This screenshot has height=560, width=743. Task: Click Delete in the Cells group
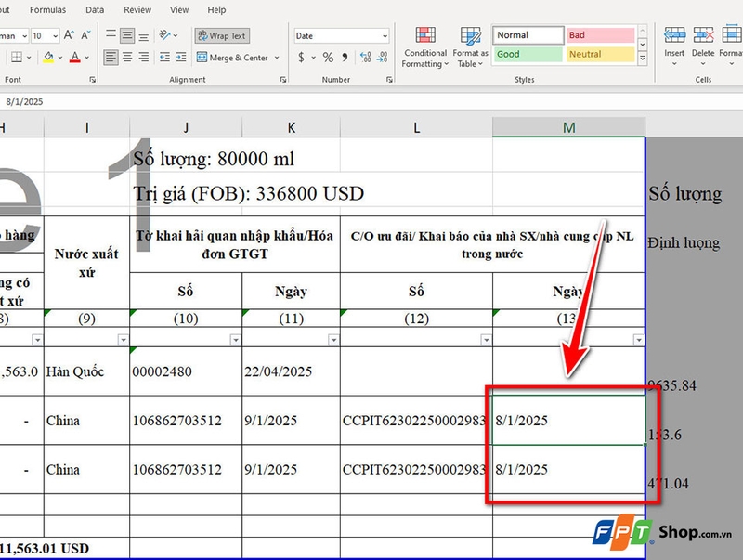[x=703, y=42]
